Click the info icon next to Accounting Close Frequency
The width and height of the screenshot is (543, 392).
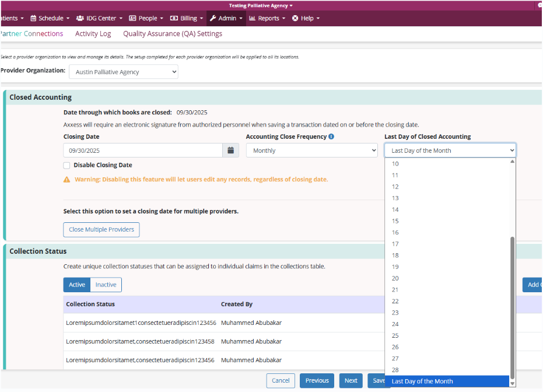pos(331,136)
